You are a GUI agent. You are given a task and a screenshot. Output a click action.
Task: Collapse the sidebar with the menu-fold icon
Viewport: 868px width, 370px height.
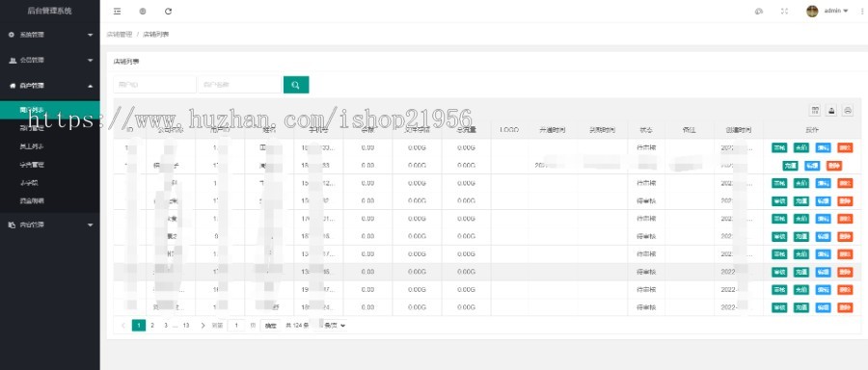click(x=117, y=11)
